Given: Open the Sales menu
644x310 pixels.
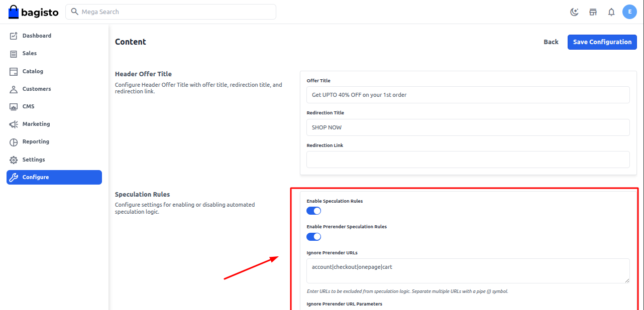Looking at the screenshot, I should [x=29, y=54].
